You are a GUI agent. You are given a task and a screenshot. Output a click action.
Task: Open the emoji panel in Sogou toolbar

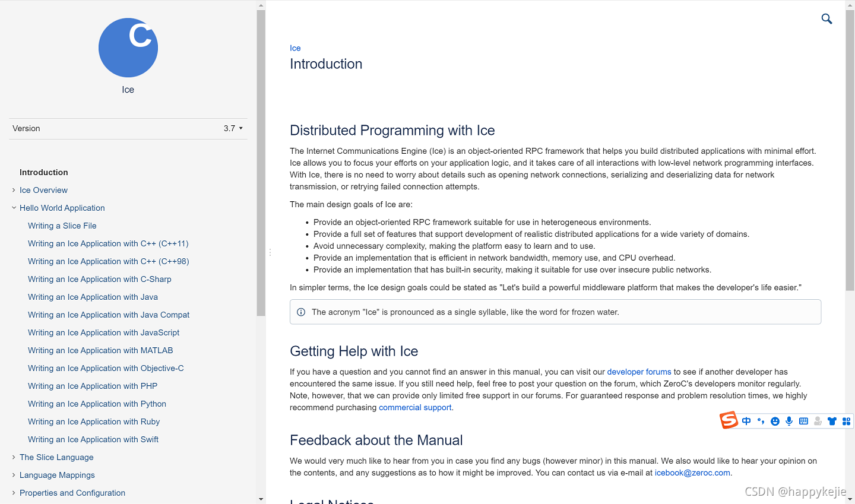click(775, 421)
